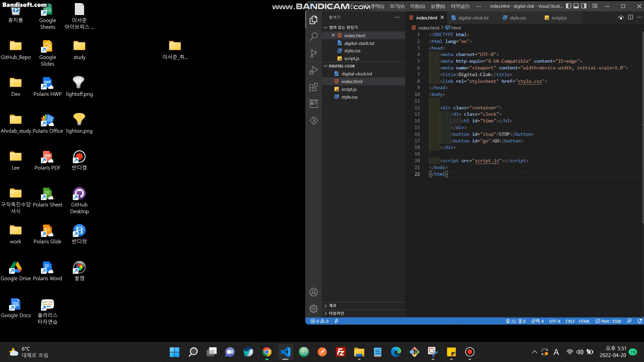Open the 실행(R) menu
This screenshot has height=362, width=644.
click(438, 6)
